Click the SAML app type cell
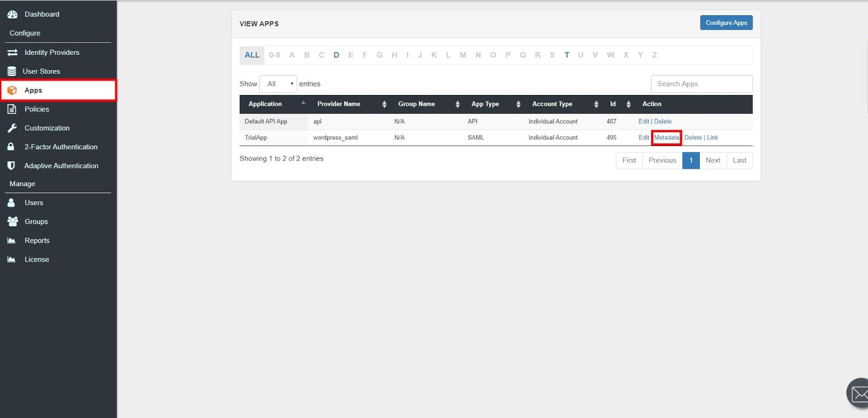Screen dimensions: 868x418 [476, 138]
